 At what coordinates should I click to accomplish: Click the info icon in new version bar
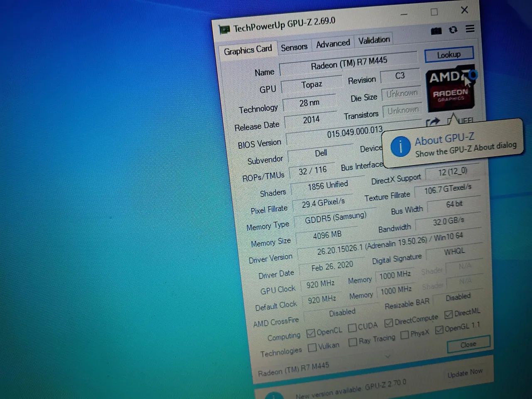tap(273, 395)
